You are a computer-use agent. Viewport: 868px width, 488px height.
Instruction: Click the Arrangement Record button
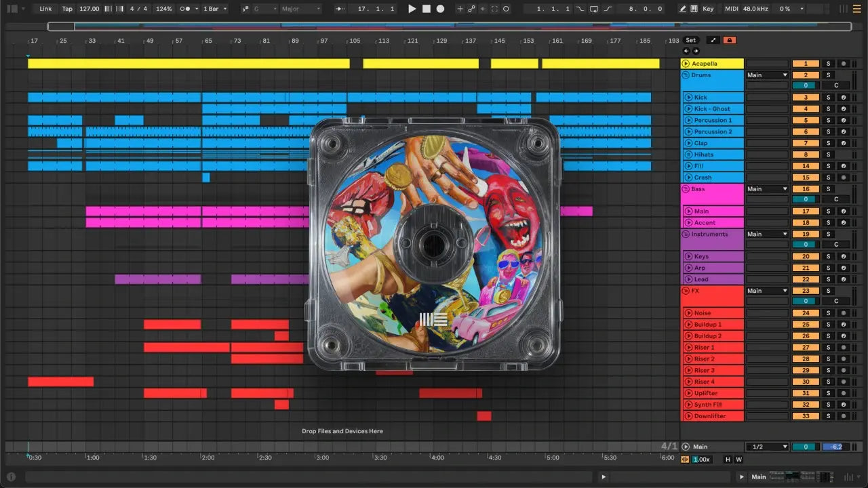pos(441,9)
